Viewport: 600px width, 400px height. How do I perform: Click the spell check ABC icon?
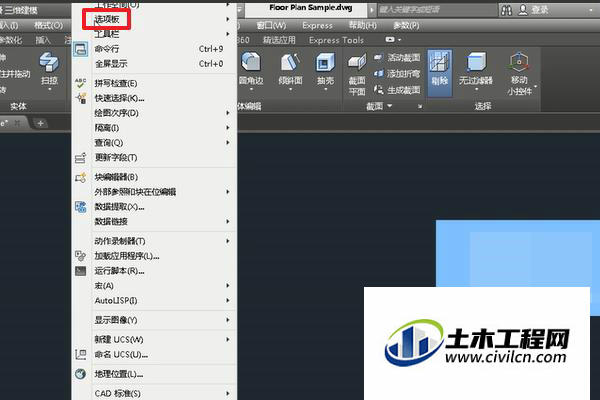click(x=81, y=83)
